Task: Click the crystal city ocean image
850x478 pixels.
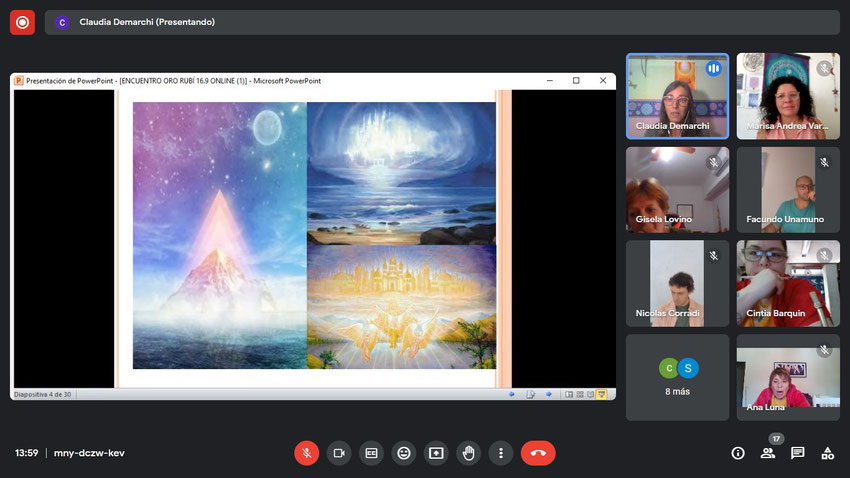Action: 401,173
